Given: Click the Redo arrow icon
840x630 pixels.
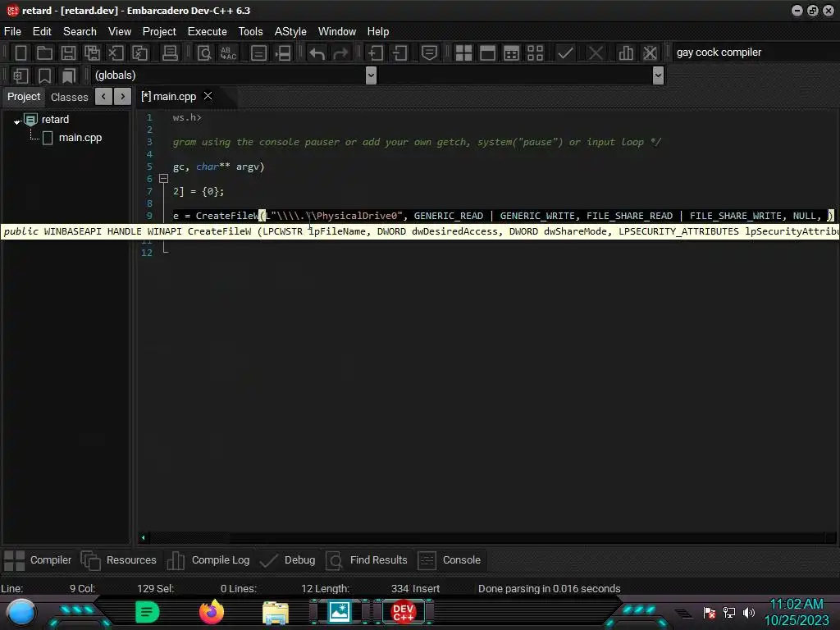Looking at the screenshot, I should [340, 53].
